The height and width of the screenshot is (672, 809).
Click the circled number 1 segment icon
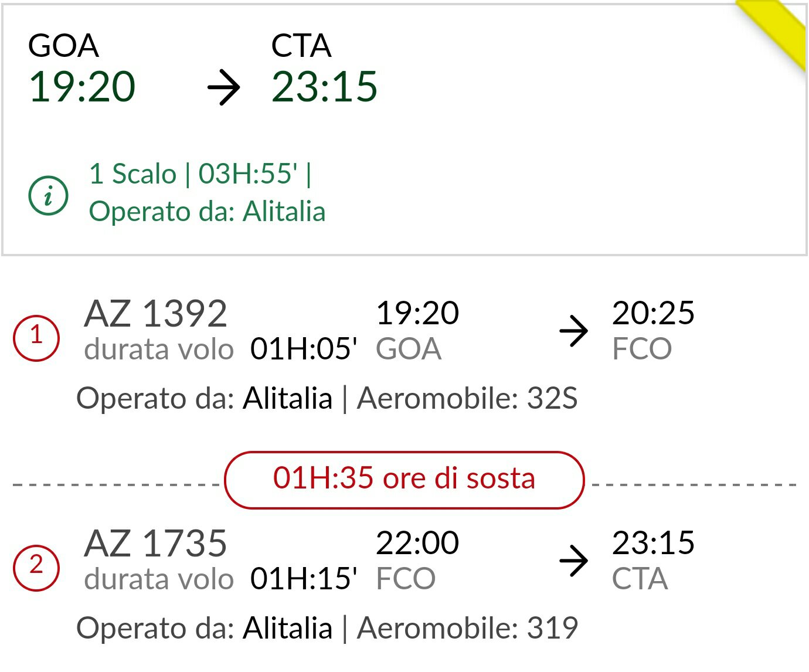pos(36,338)
